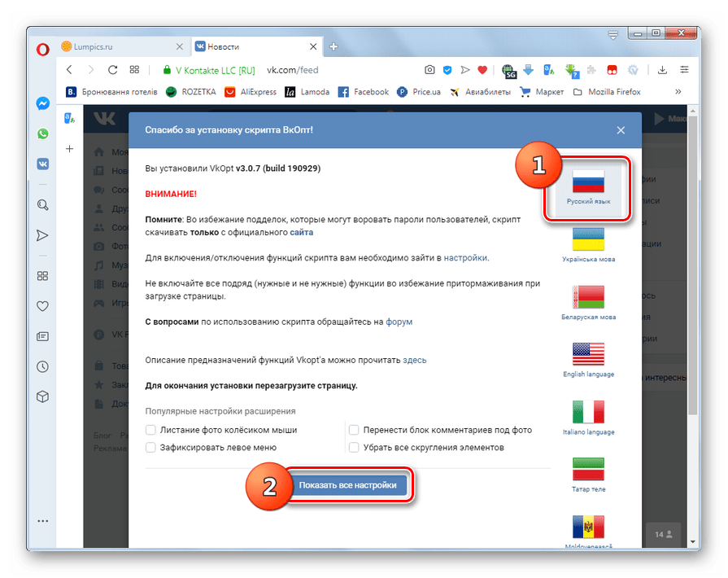Tick 'Перенести блок комментариев под фото' checkbox
Screen dimensions: 728x578
354,430
